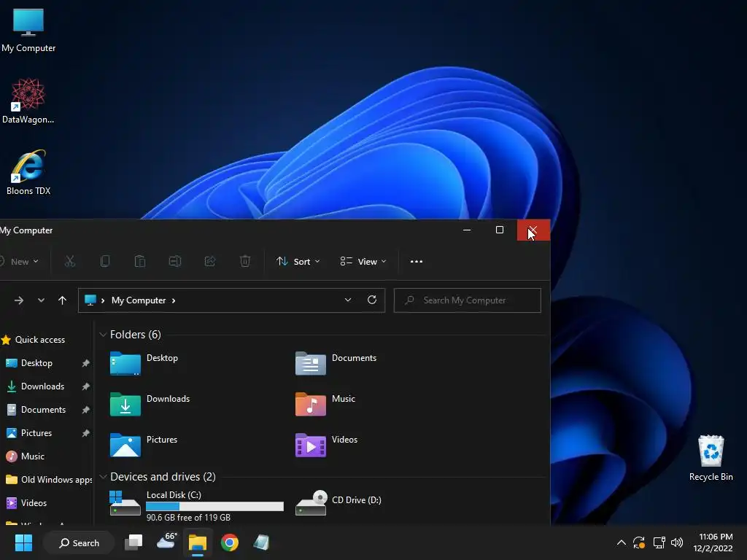Select the Videos folder in Folders group
The image size is (747, 560).
point(326,446)
